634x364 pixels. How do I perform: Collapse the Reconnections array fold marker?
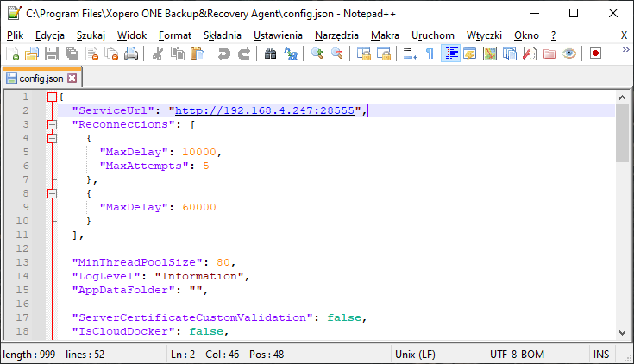[x=52, y=124]
